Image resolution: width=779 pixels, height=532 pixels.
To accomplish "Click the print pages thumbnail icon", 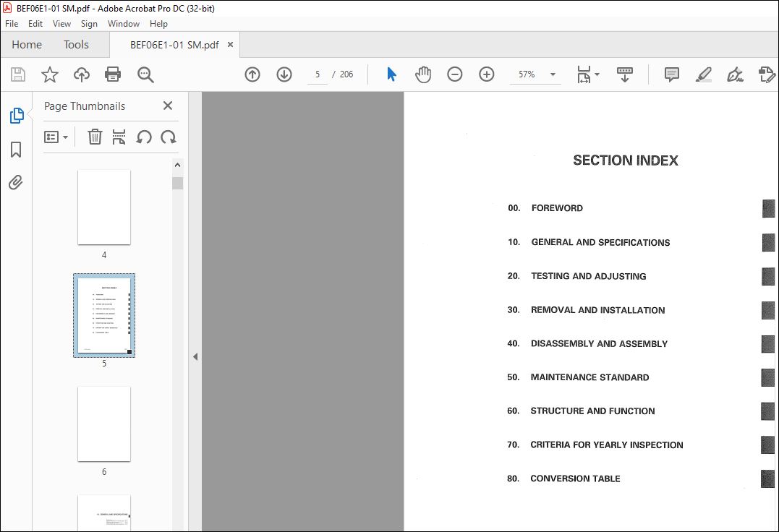I will coord(119,137).
